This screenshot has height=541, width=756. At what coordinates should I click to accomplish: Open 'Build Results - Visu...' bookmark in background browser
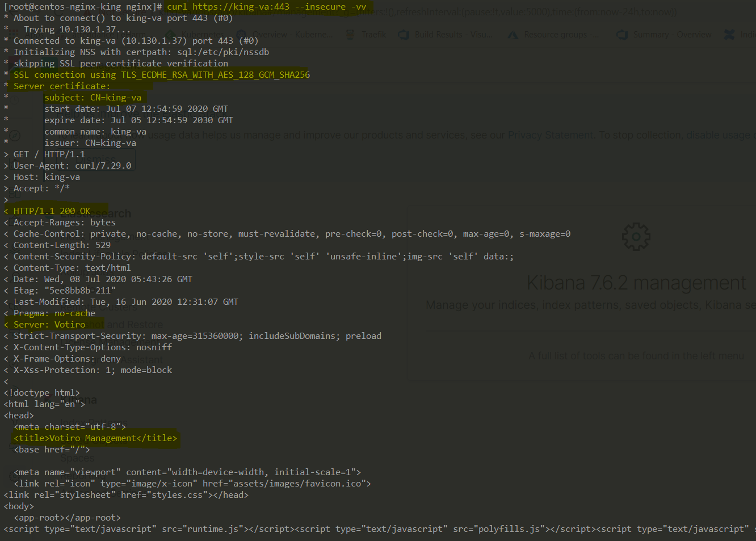446,35
